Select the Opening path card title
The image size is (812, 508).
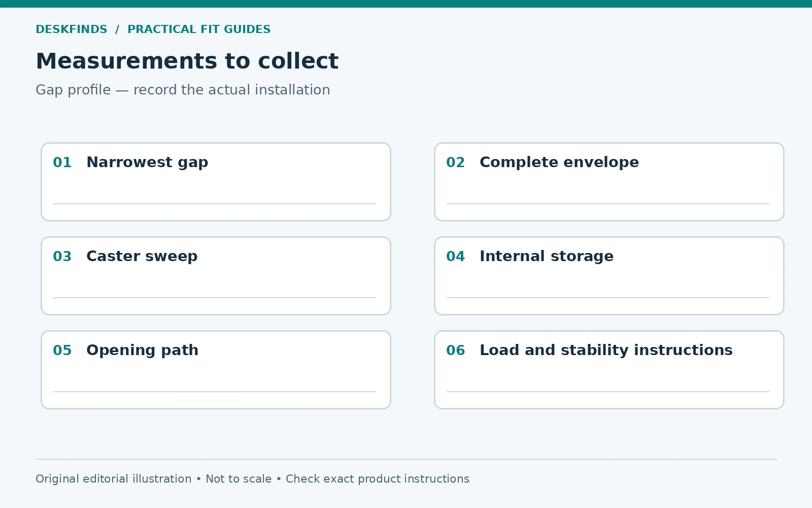143,351
